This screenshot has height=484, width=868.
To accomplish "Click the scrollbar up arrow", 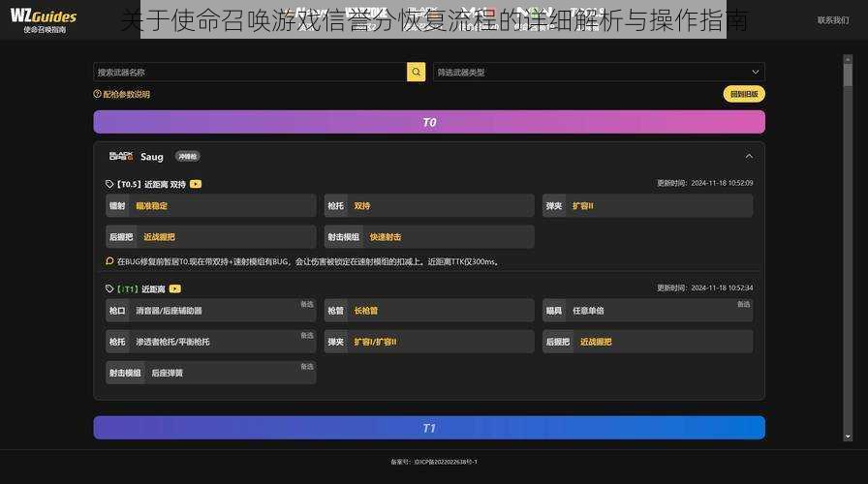I will (x=848, y=58).
